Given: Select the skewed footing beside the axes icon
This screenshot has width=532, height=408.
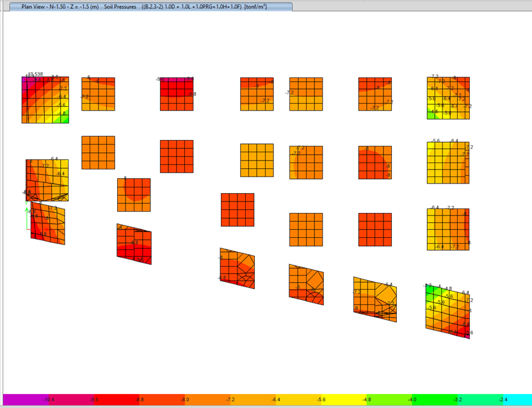Looking at the screenshot, I should click(48, 224).
